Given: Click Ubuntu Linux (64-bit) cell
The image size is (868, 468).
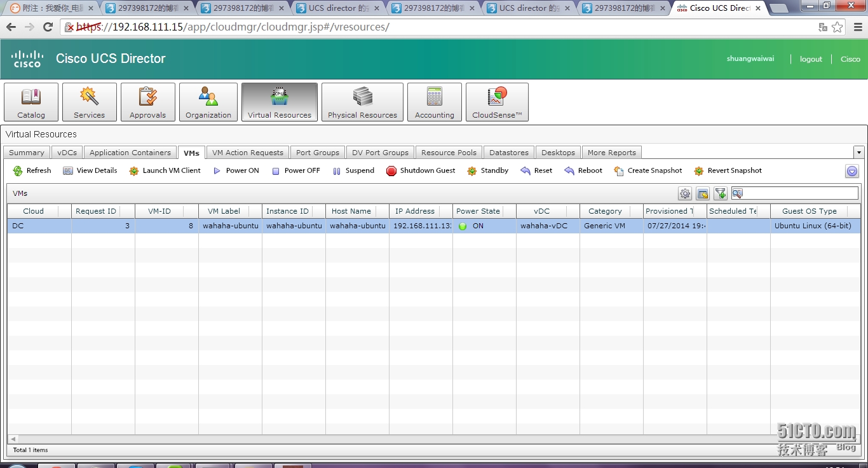Looking at the screenshot, I should point(816,226).
